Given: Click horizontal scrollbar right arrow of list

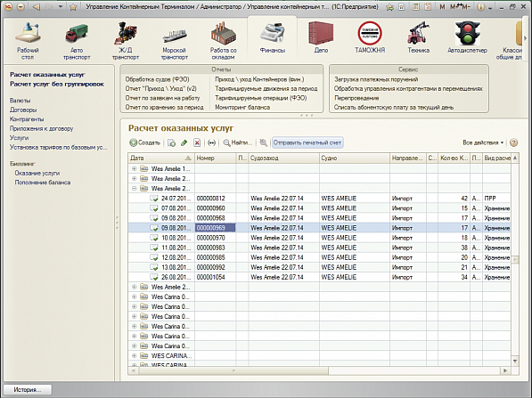Looking at the screenshot, I should [505, 370].
